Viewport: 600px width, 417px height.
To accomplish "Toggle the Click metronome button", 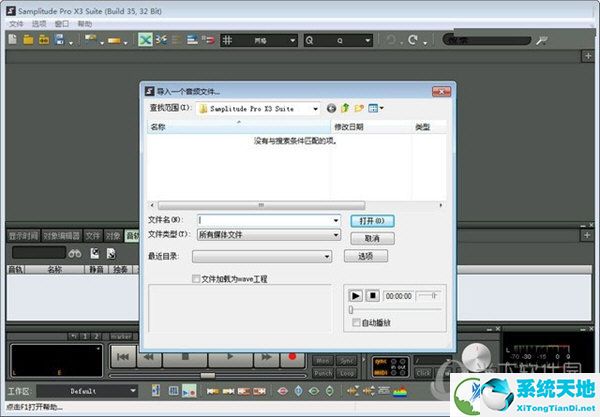I will [x=424, y=373].
